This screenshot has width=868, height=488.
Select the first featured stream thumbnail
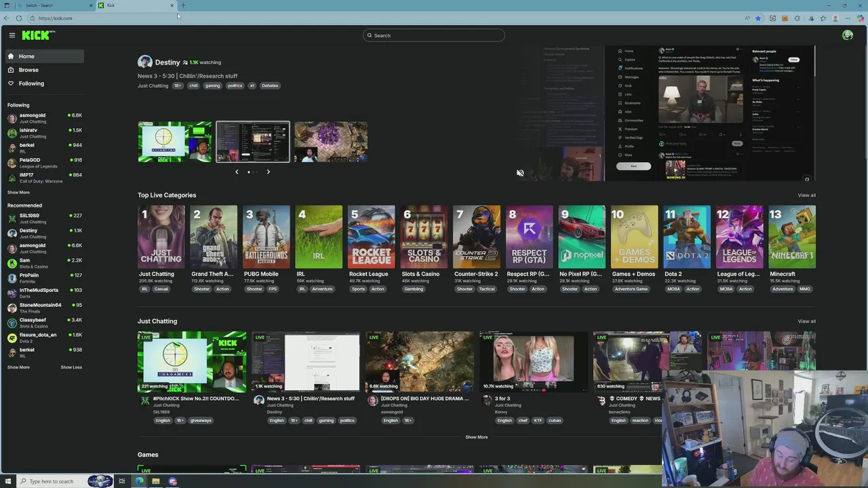[175, 142]
